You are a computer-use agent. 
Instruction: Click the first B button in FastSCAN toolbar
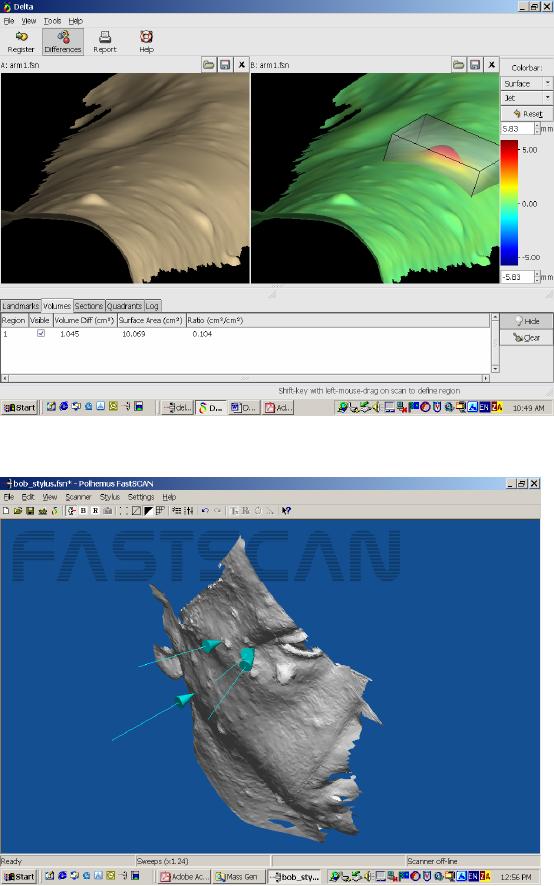(83, 511)
